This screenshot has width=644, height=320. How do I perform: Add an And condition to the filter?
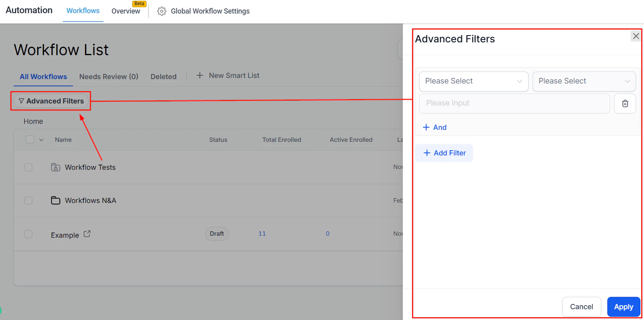coord(434,127)
